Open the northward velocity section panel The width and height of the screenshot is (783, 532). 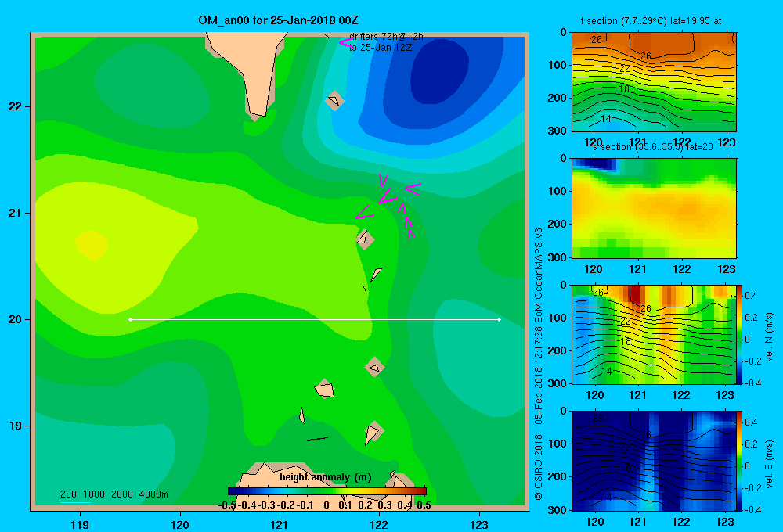[x=654, y=334]
